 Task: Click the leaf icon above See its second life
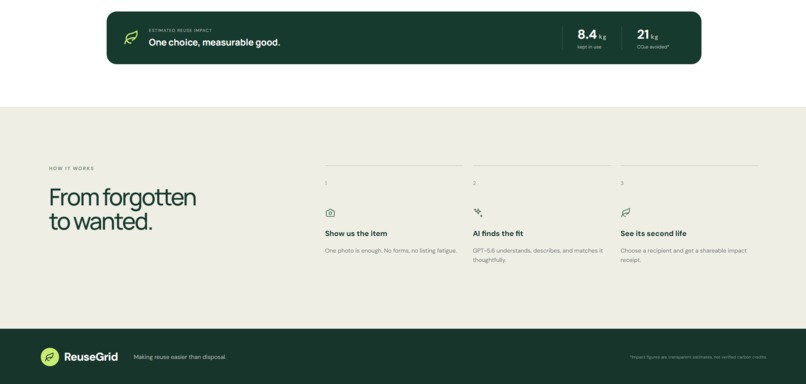626,212
